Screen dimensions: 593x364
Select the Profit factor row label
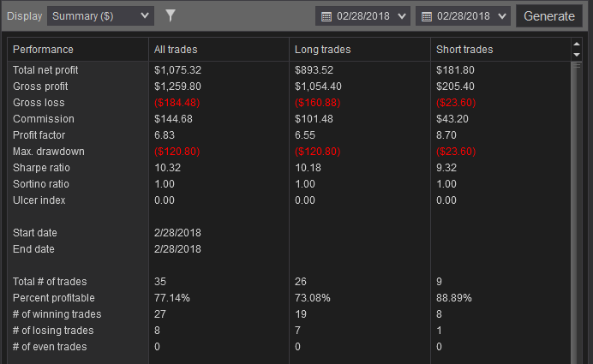[x=39, y=135]
